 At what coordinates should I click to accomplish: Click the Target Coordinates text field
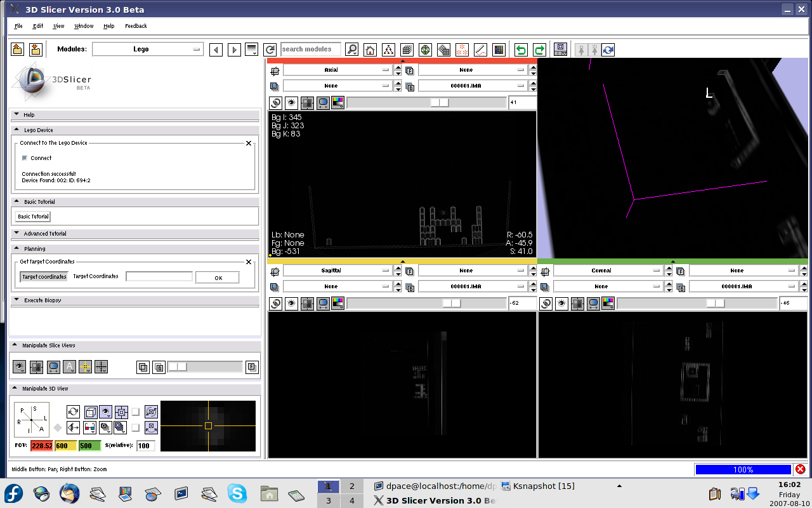click(159, 276)
